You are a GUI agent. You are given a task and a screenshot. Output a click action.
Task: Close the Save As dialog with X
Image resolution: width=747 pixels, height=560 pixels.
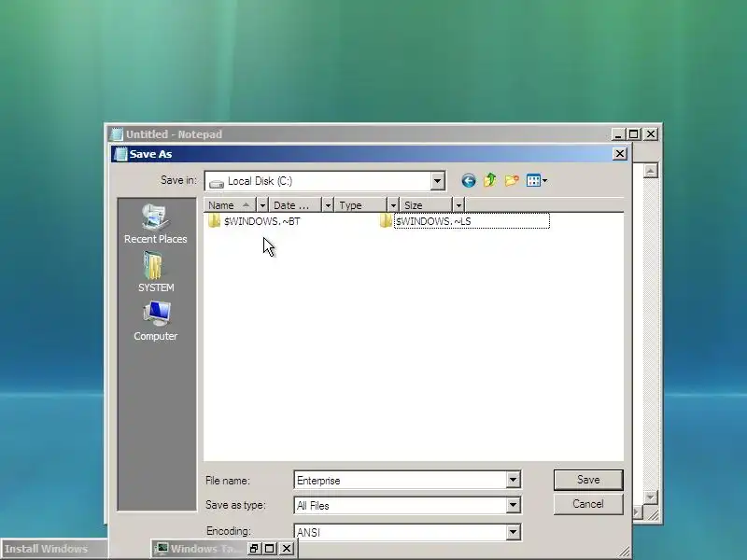619,154
